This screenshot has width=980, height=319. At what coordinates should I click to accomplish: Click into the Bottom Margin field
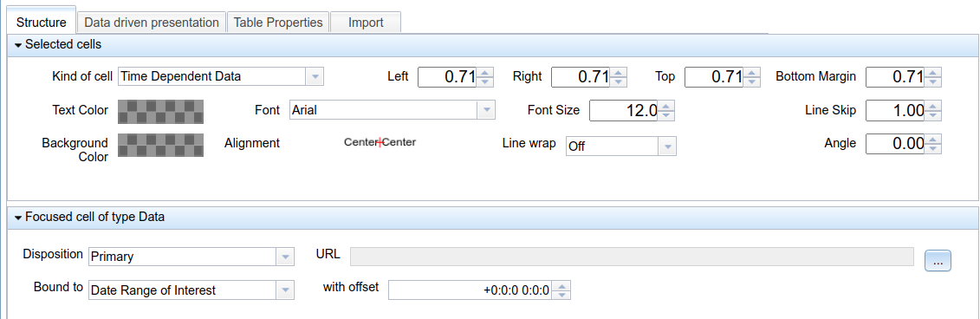(x=895, y=77)
